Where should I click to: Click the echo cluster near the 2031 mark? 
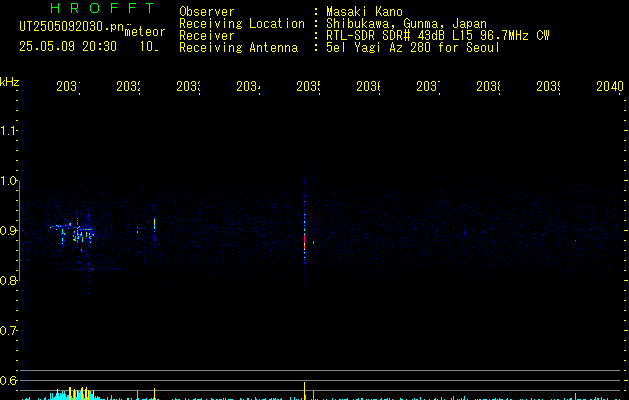coord(75,235)
